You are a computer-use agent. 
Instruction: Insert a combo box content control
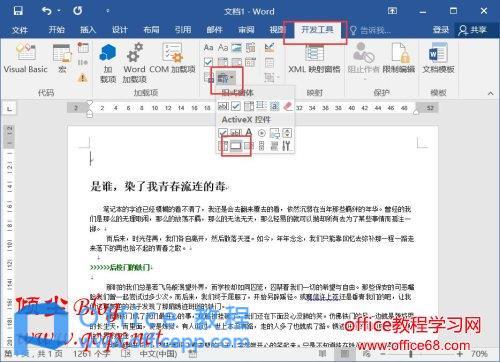pyautogui.click(x=223, y=62)
